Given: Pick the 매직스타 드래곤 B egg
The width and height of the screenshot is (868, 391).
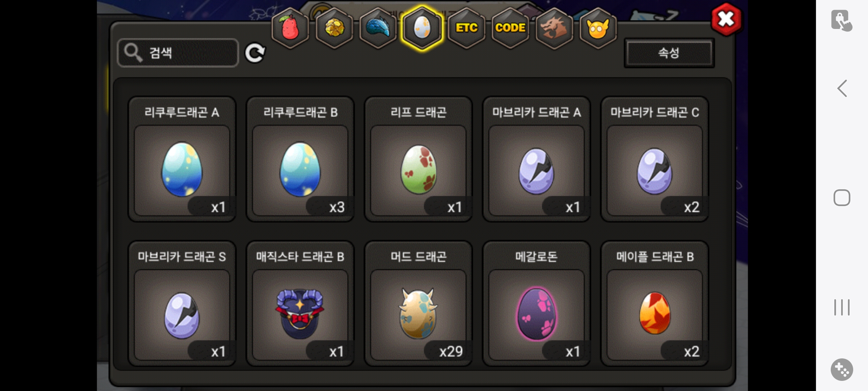Looking at the screenshot, I should pos(300,303).
